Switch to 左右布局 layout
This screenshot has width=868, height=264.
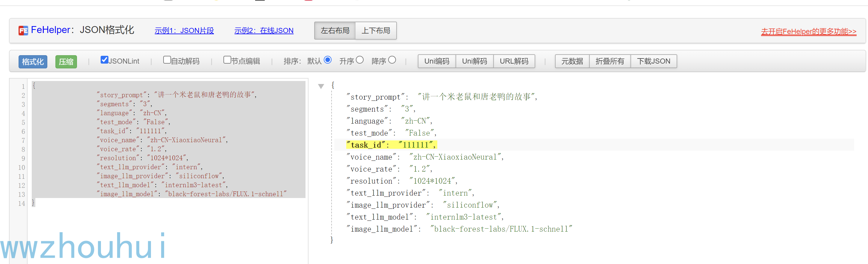point(335,31)
